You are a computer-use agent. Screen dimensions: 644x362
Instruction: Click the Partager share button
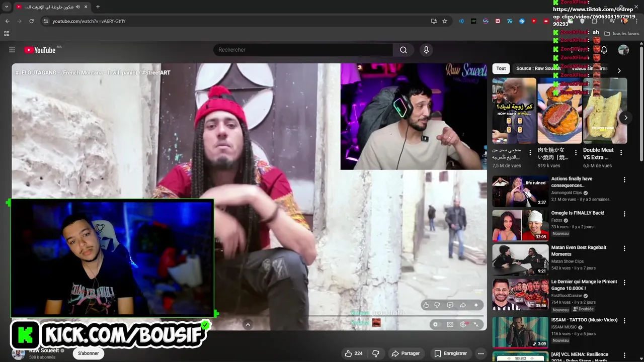406,353
